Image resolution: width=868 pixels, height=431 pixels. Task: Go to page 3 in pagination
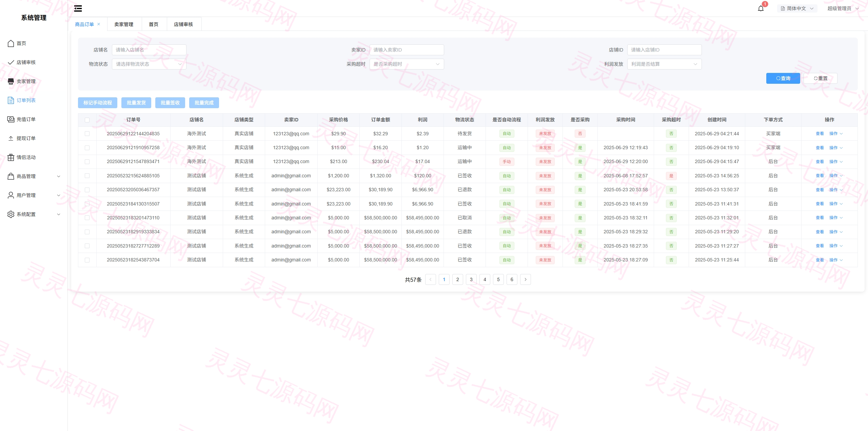click(x=471, y=279)
